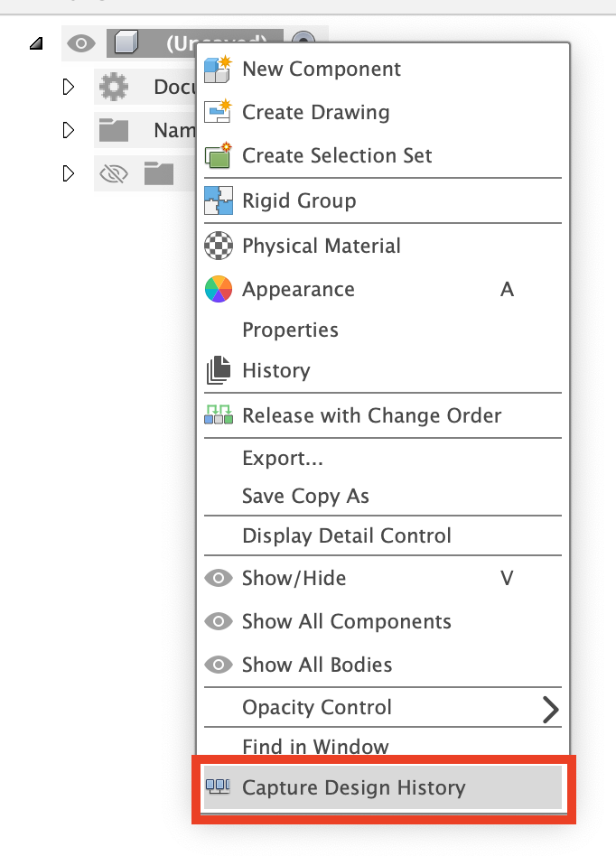616x856 pixels.
Task: Click the Capture Design History icon
Action: (219, 787)
